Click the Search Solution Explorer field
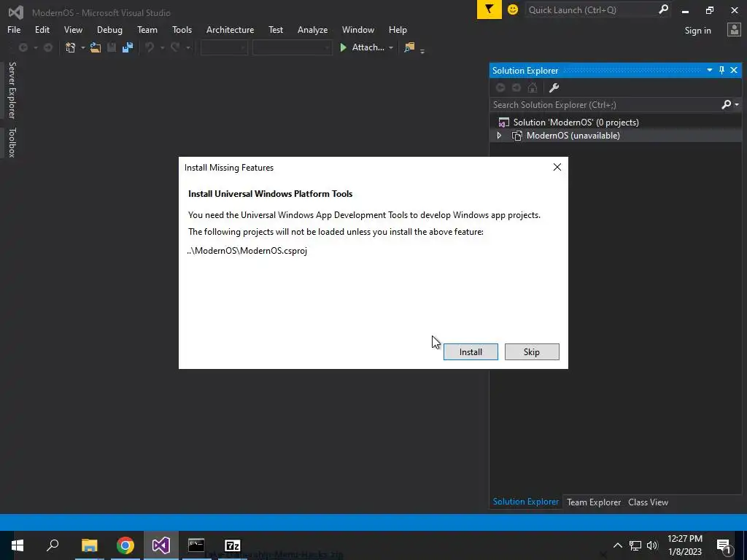 click(x=605, y=105)
